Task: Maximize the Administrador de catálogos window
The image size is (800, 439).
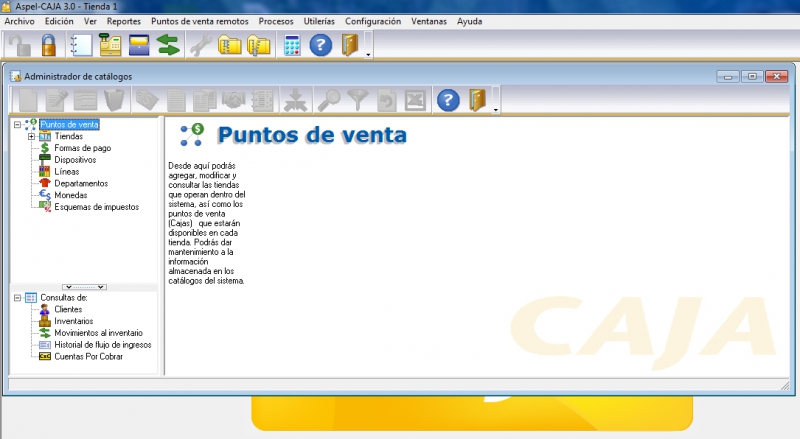Action: [752, 77]
